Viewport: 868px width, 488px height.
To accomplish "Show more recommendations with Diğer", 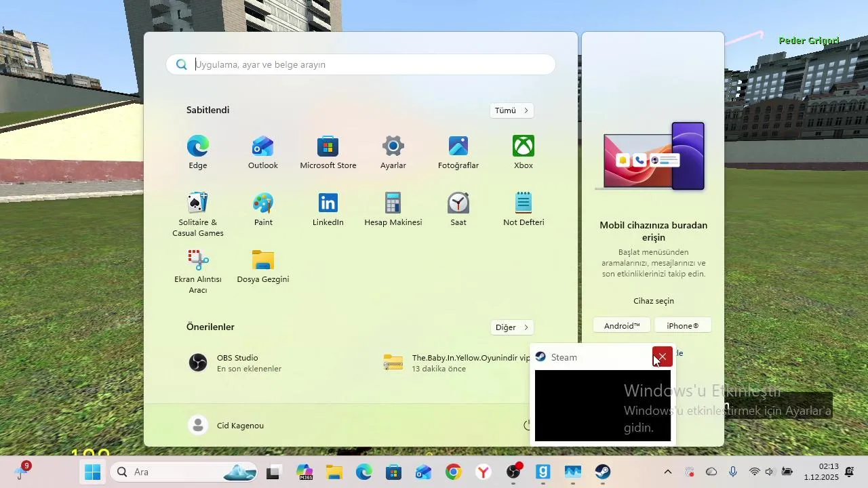I will point(512,327).
